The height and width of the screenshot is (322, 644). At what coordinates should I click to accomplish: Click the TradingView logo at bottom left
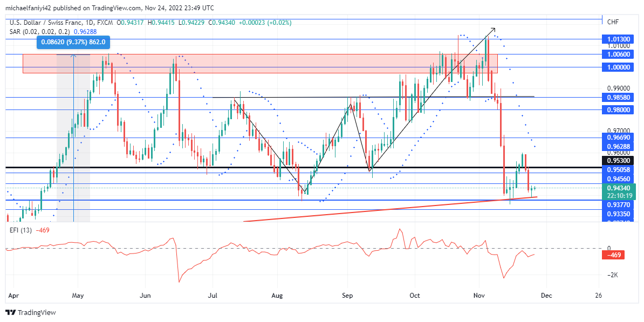coord(30,312)
